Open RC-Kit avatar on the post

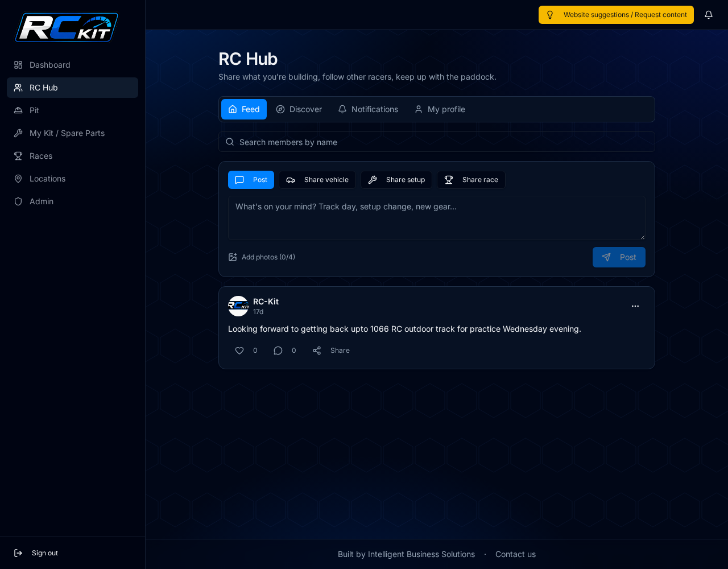pos(238,306)
